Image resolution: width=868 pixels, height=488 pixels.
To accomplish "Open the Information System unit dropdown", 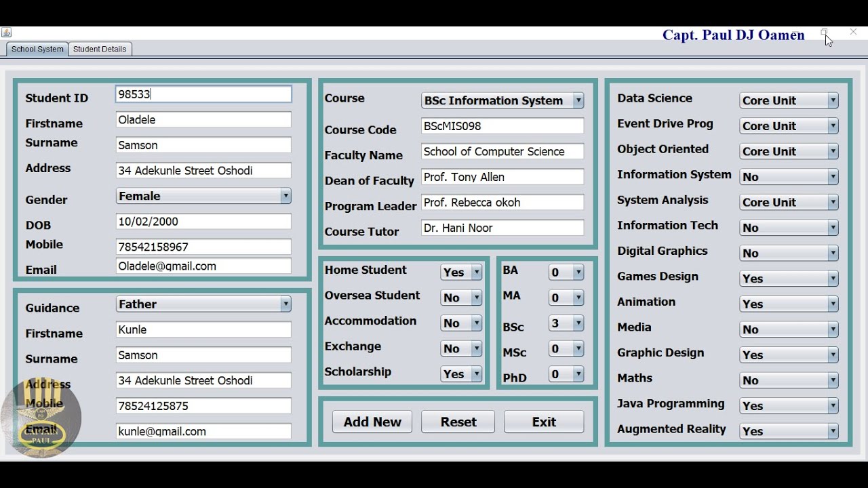I will pos(789,177).
